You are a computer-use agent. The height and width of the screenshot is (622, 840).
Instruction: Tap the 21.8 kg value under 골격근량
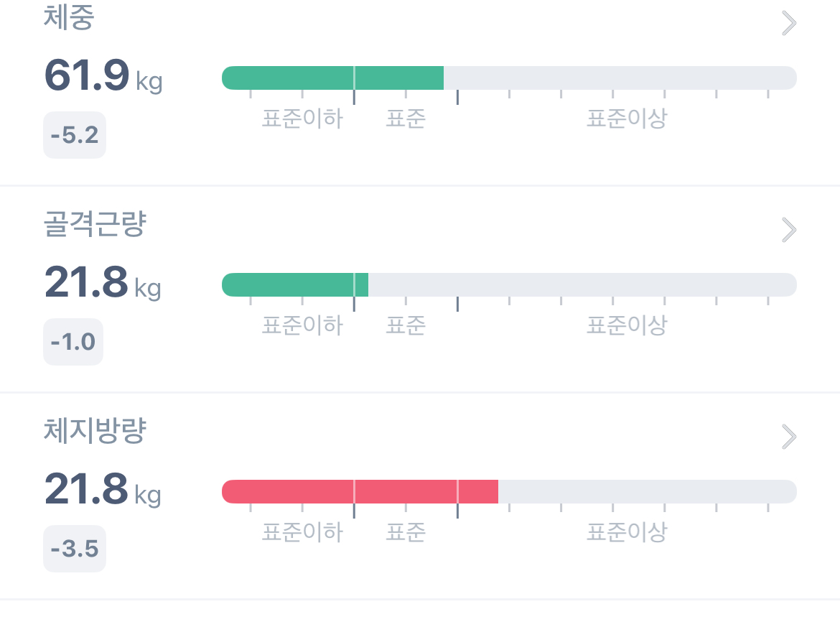[x=103, y=282]
